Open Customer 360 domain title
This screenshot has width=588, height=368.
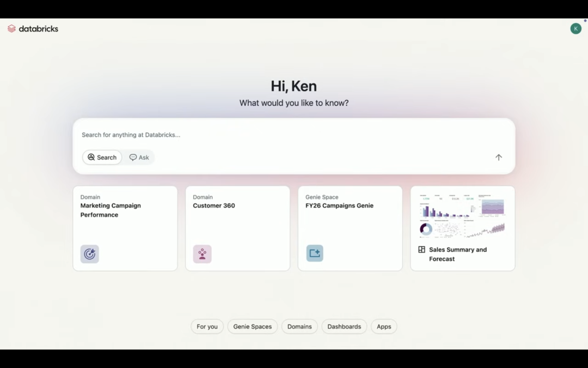214,206
